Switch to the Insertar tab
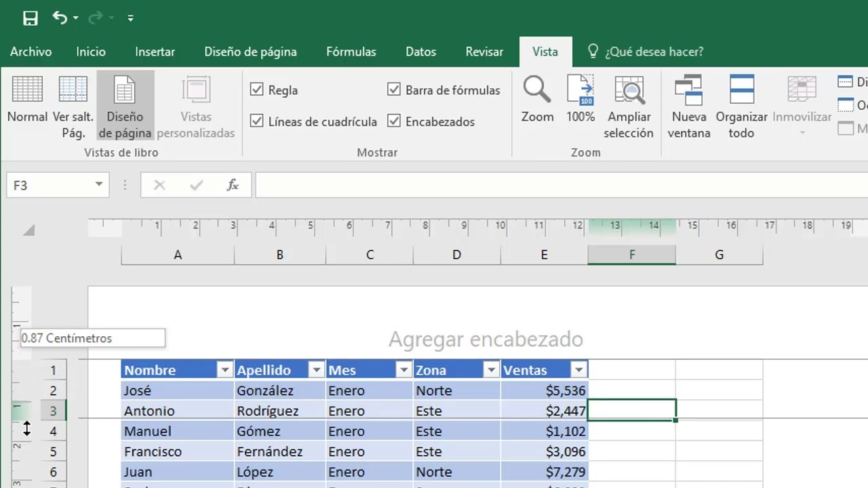The image size is (868, 488). point(155,52)
